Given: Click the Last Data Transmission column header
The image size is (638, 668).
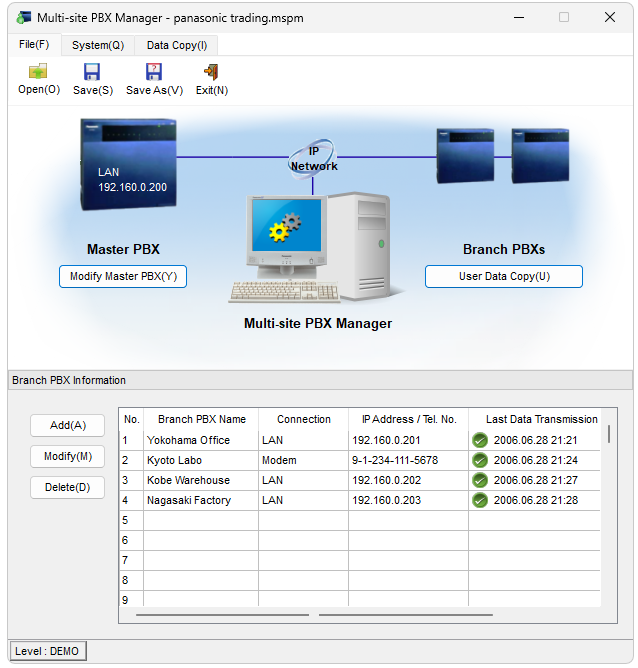Looking at the screenshot, I should click(x=535, y=419).
